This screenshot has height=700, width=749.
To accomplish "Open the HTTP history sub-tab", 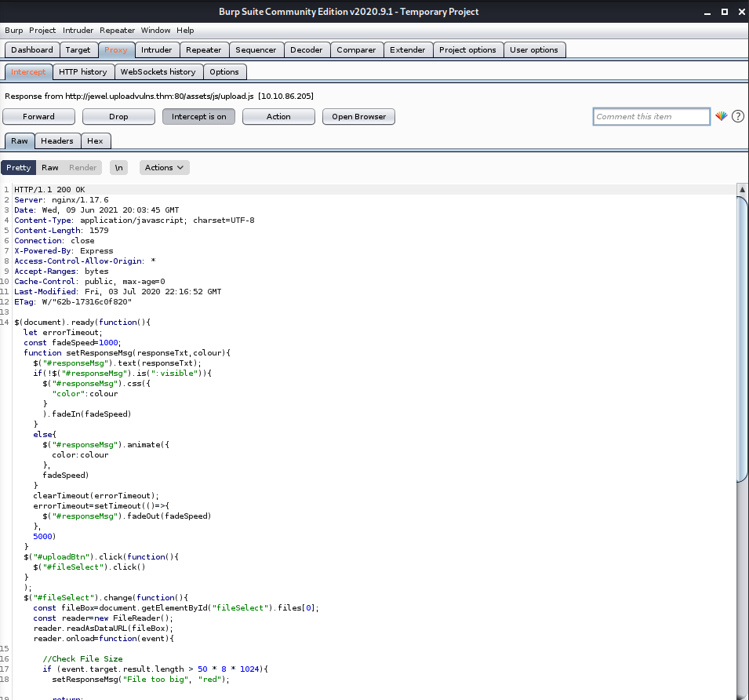I will click(x=83, y=71).
